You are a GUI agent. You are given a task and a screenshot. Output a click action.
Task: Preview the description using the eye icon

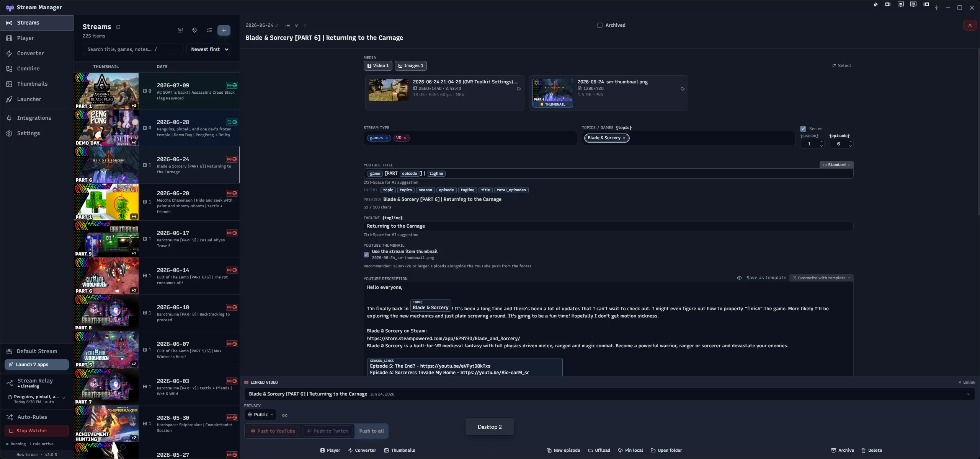point(739,278)
